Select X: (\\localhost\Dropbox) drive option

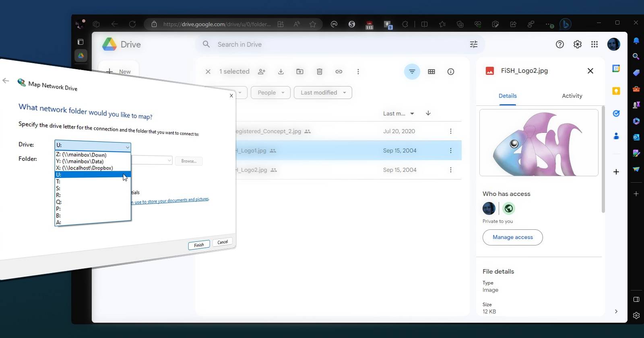pyautogui.click(x=93, y=168)
